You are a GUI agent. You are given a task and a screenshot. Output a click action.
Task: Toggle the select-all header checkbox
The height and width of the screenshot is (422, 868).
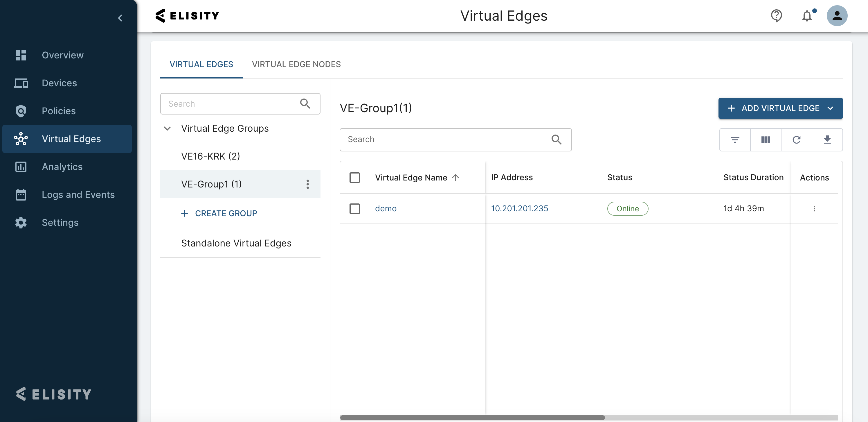point(354,178)
